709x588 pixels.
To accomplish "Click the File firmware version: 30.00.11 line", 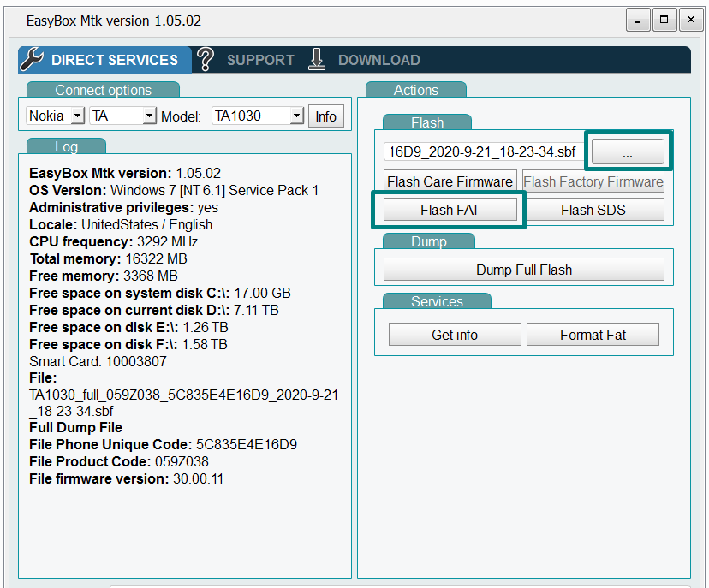I will pos(126,478).
